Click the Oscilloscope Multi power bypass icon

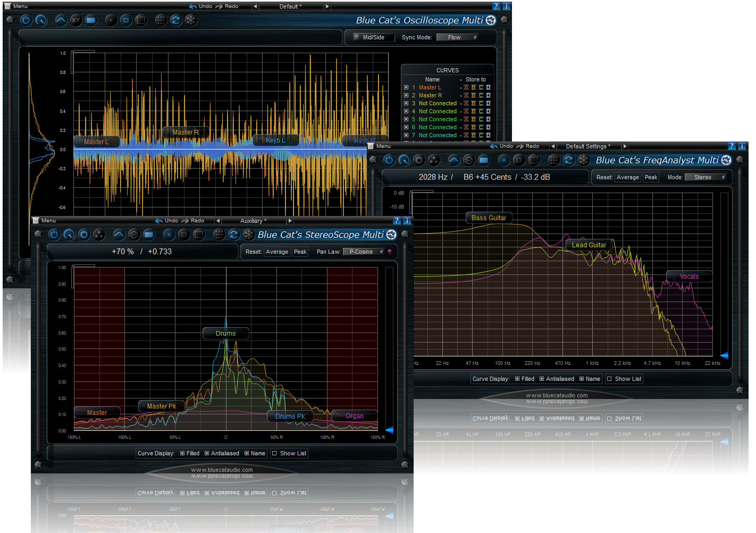pos(26,20)
